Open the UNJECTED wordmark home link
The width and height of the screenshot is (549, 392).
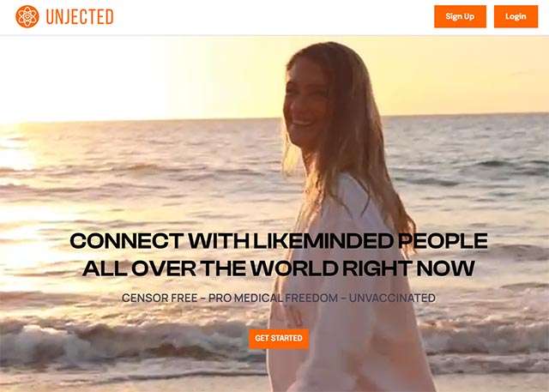pyautogui.click(x=80, y=17)
